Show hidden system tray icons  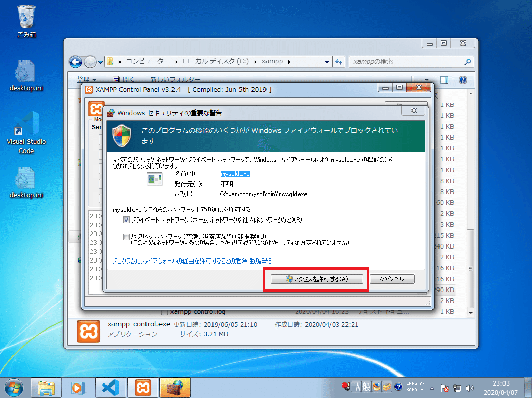point(432,388)
